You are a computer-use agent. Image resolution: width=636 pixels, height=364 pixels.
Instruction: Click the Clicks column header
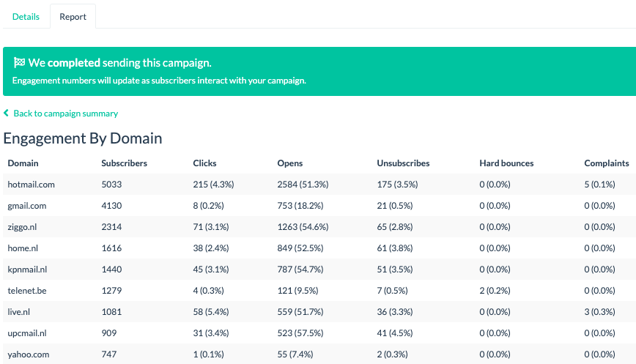click(204, 163)
